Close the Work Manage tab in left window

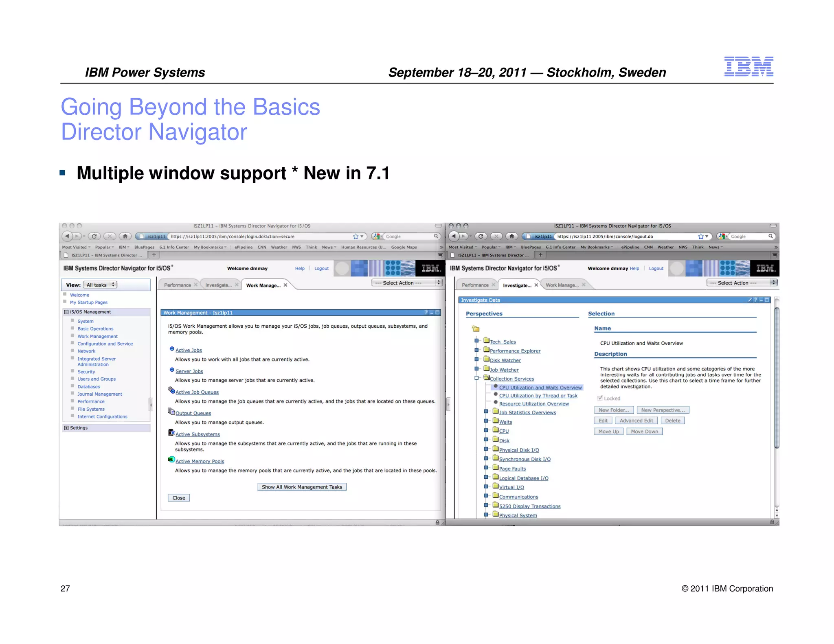click(x=285, y=285)
